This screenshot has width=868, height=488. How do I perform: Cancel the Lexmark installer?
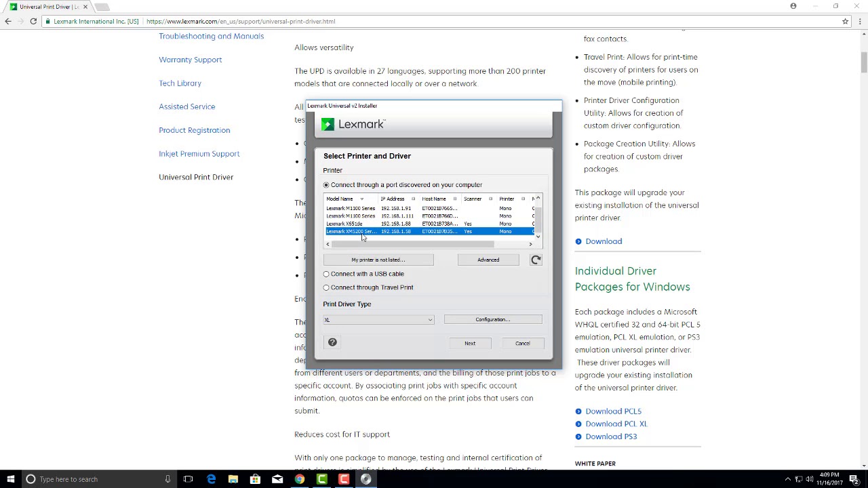click(522, 343)
